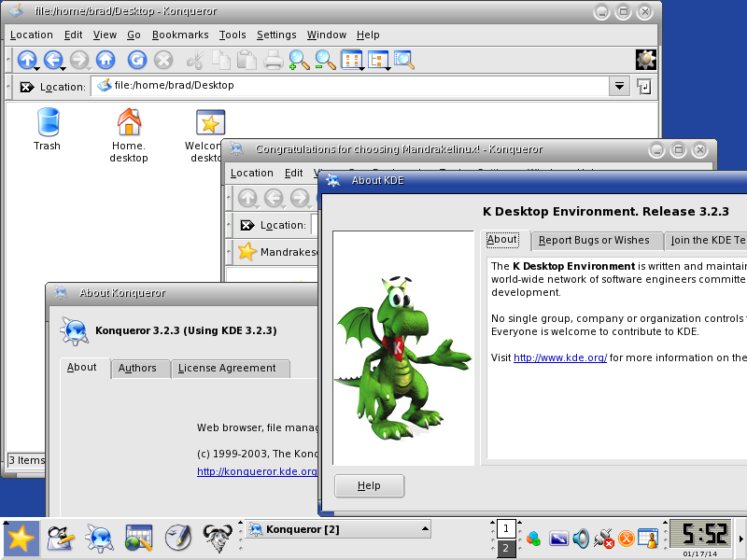Viewport: 747px width, 560px height.
Task: Switch to Tree View toolbar button
Action: click(378, 60)
